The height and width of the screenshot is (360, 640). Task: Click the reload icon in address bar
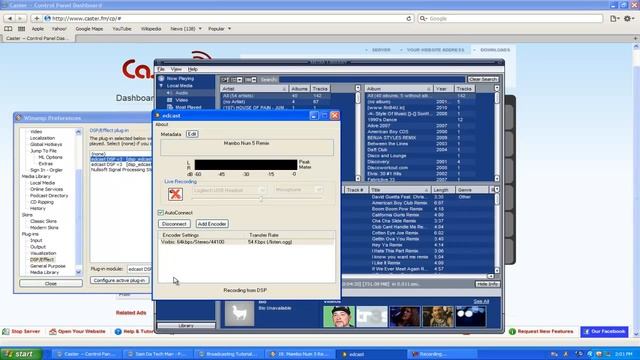click(x=409, y=18)
